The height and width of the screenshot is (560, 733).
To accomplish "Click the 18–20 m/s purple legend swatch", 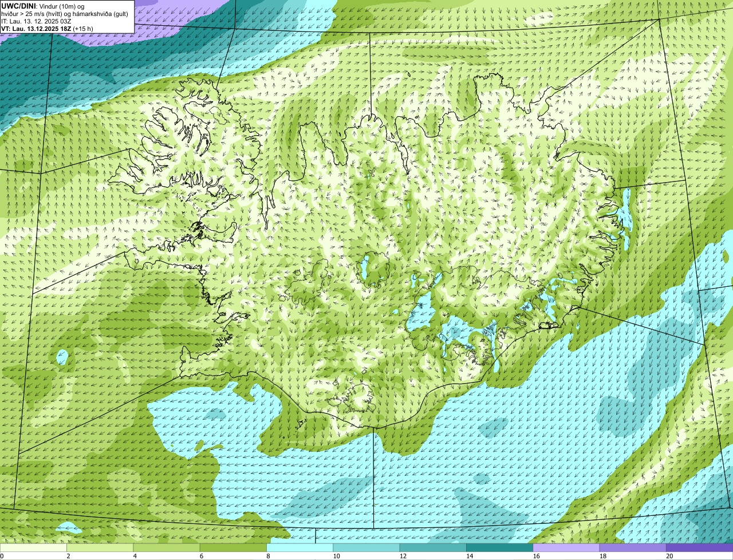I will 633,547.
